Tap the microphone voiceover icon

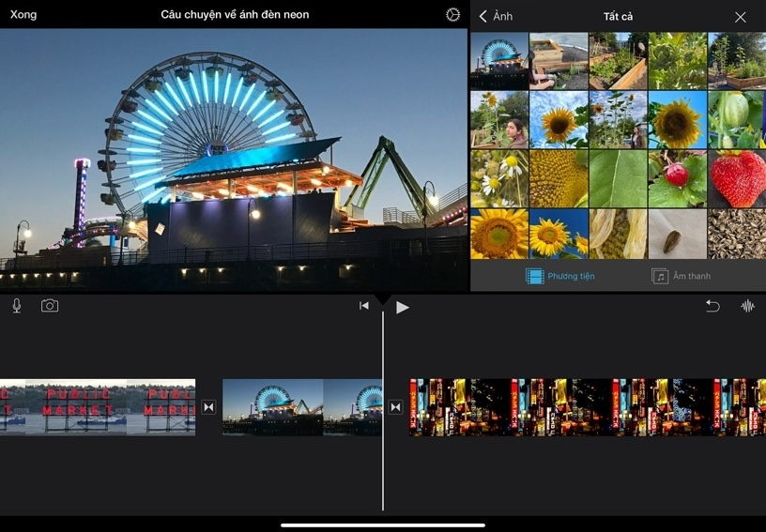pos(17,306)
